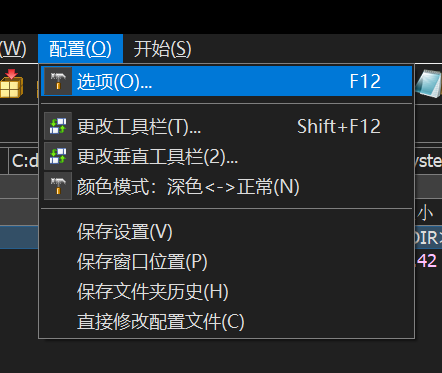The width and height of the screenshot is (442, 373).
Task: Click the C: drive path label
Action: click(25, 161)
